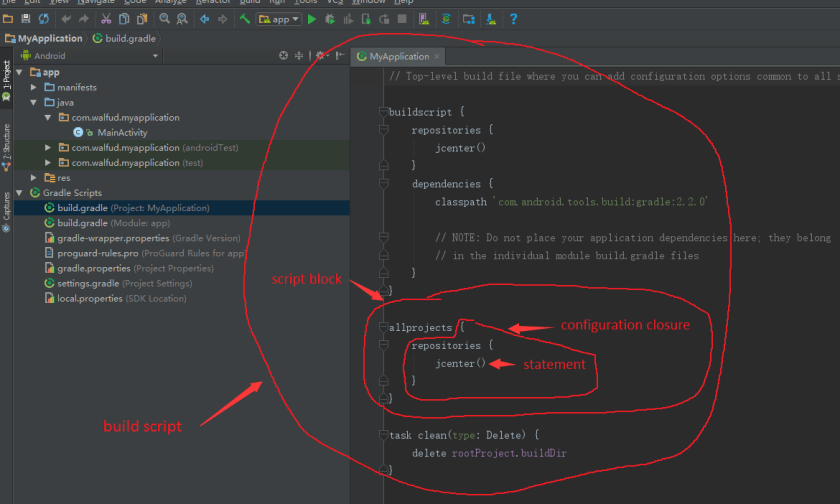Collapse the main com.walfud.myapplication package
The height and width of the screenshot is (504, 840).
pyautogui.click(x=48, y=117)
